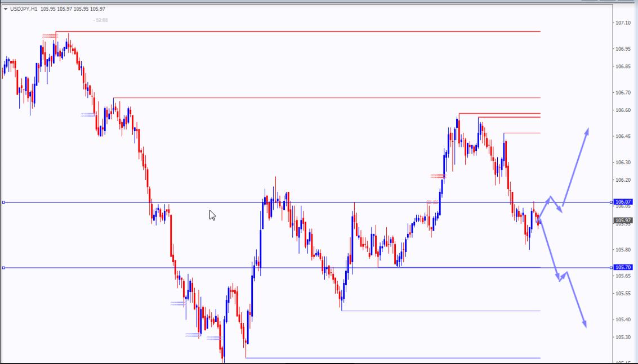This screenshot has height=364, width=638.
Task: Click the candle countdown timer text
Action: (x=101, y=20)
